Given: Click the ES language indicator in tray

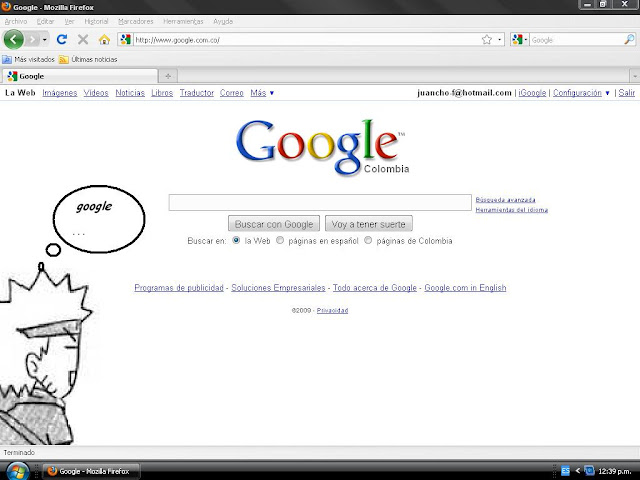Looking at the screenshot, I should point(565,471).
